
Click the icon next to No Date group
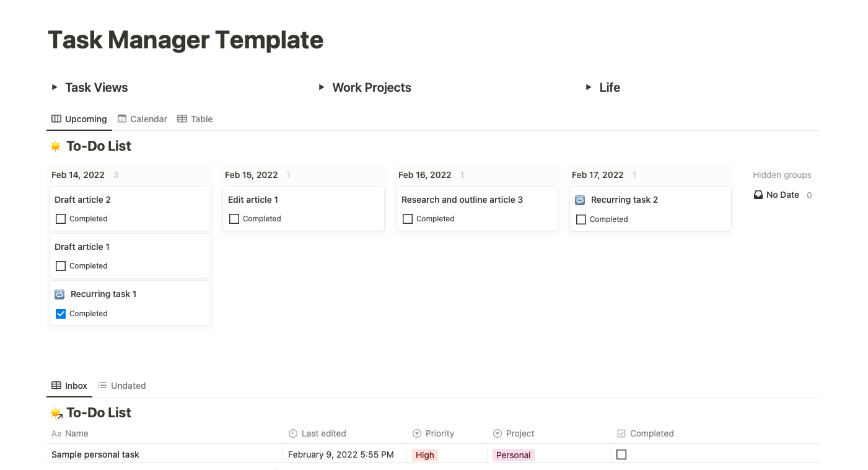tap(758, 194)
